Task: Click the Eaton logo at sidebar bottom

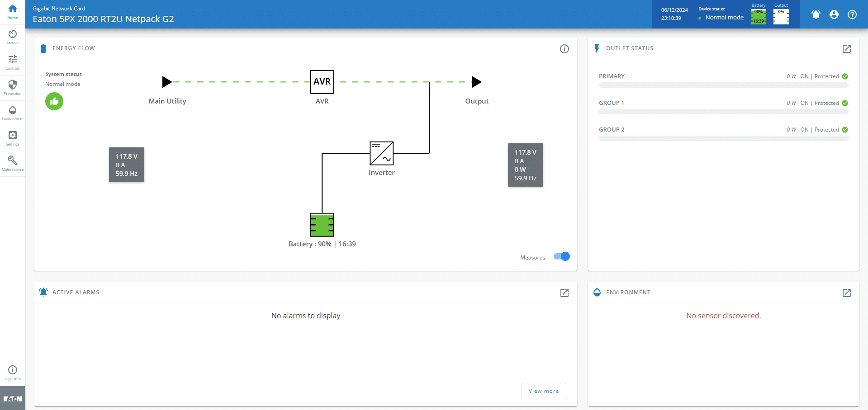Action: click(x=13, y=399)
